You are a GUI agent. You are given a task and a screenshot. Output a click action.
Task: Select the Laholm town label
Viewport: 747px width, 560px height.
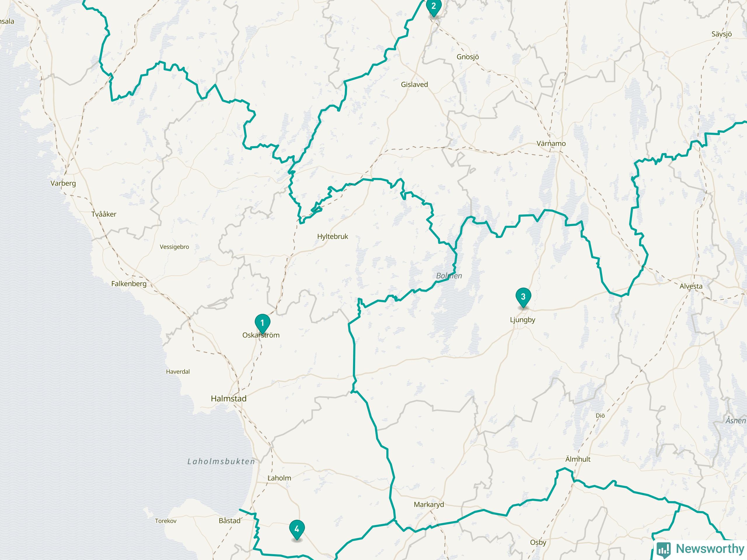pyautogui.click(x=279, y=478)
